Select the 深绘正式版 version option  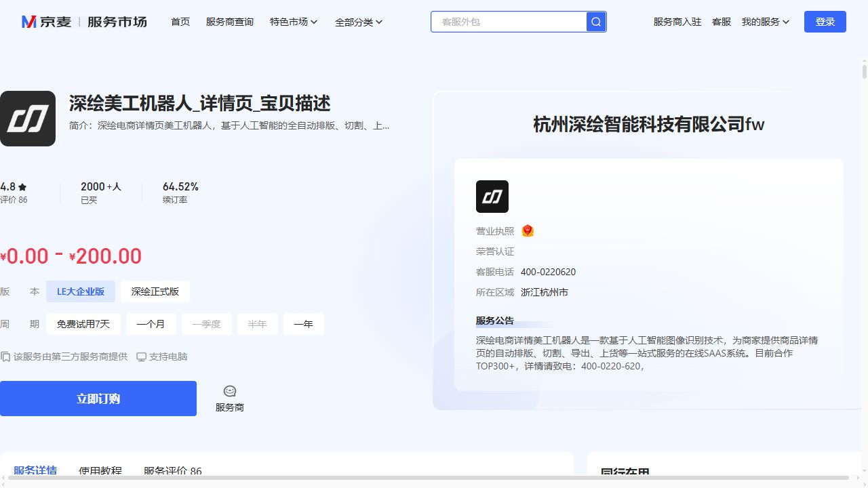(x=155, y=291)
